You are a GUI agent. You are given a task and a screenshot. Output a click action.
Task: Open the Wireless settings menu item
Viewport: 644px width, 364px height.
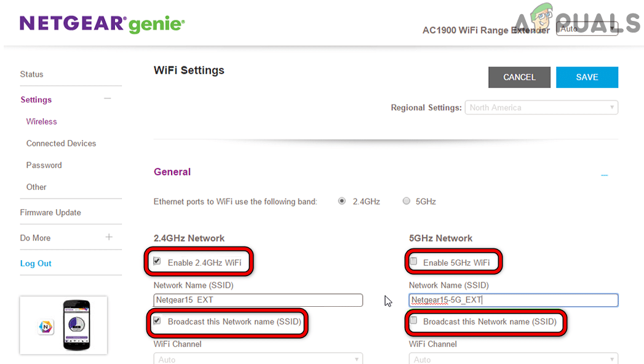click(x=41, y=122)
